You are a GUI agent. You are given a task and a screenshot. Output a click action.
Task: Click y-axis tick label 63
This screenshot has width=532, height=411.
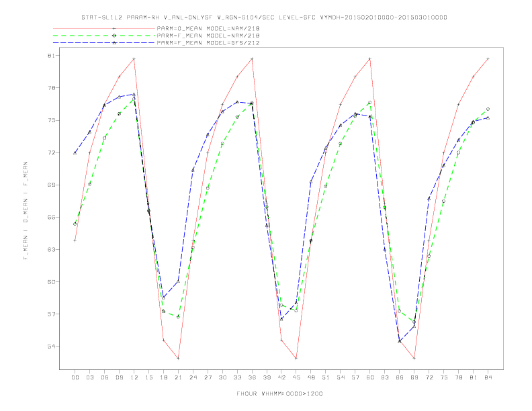click(x=51, y=249)
